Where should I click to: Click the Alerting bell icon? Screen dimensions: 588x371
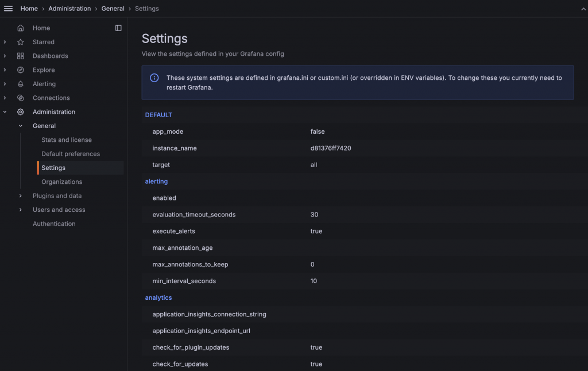(21, 84)
